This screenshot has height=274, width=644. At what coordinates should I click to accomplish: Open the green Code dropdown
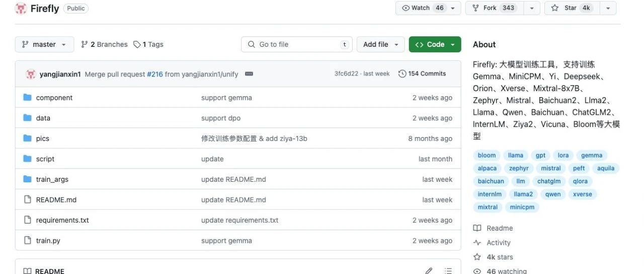pos(435,44)
